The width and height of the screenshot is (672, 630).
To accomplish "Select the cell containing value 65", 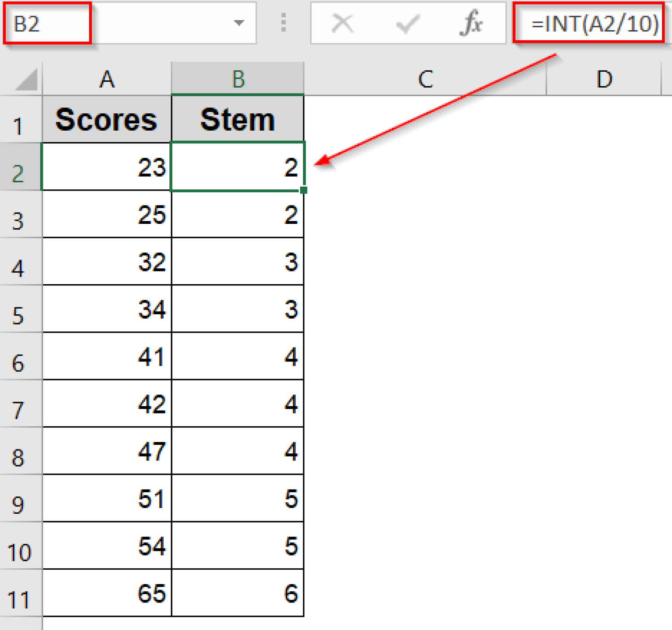I will [106, 595].
